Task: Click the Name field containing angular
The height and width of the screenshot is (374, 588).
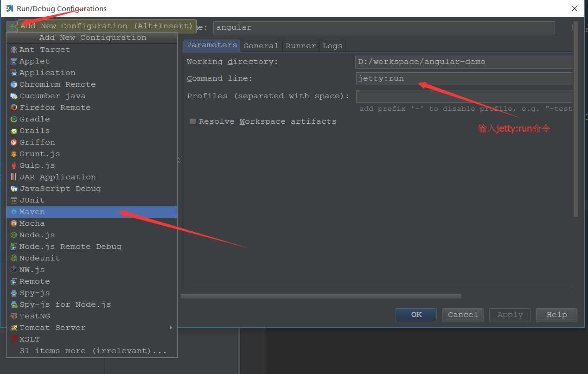Action: coord(384,27)
